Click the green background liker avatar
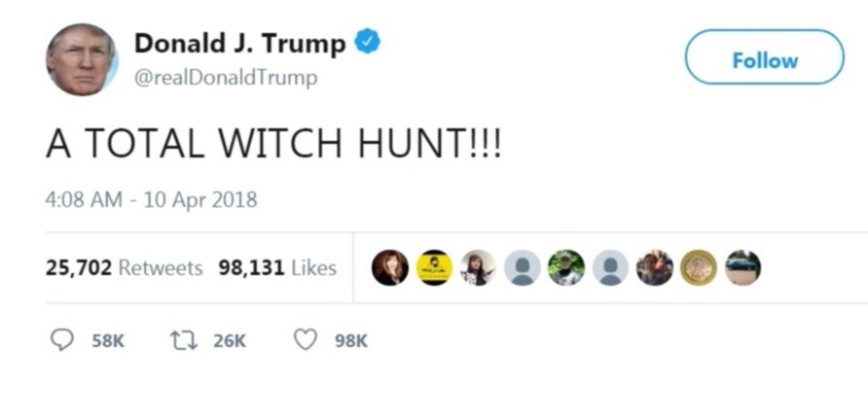 [566, 267]
